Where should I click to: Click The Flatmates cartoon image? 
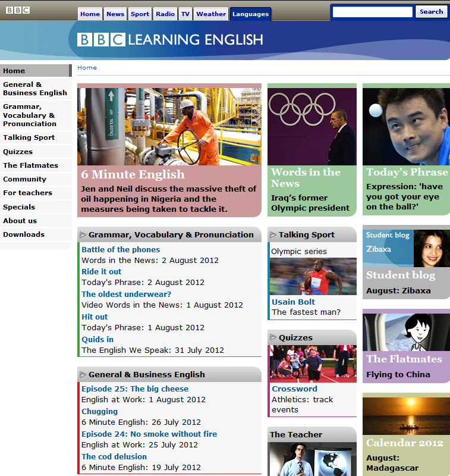[407, 333]
